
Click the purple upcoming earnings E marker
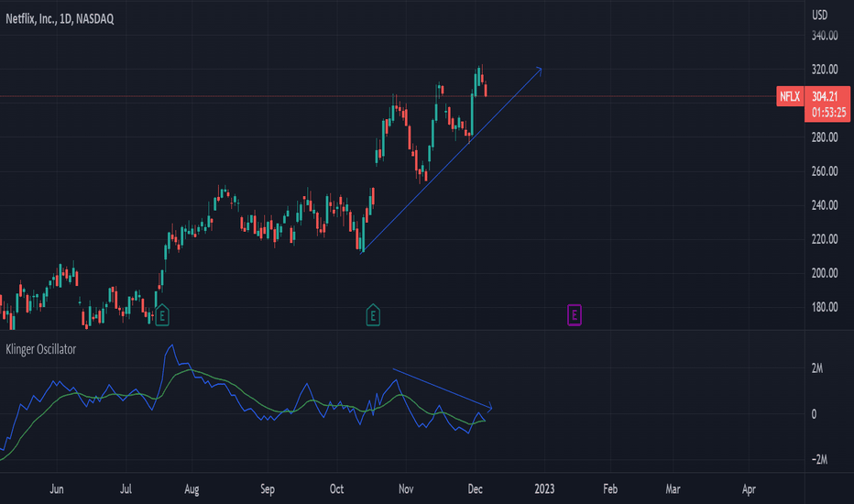point(574,315)
